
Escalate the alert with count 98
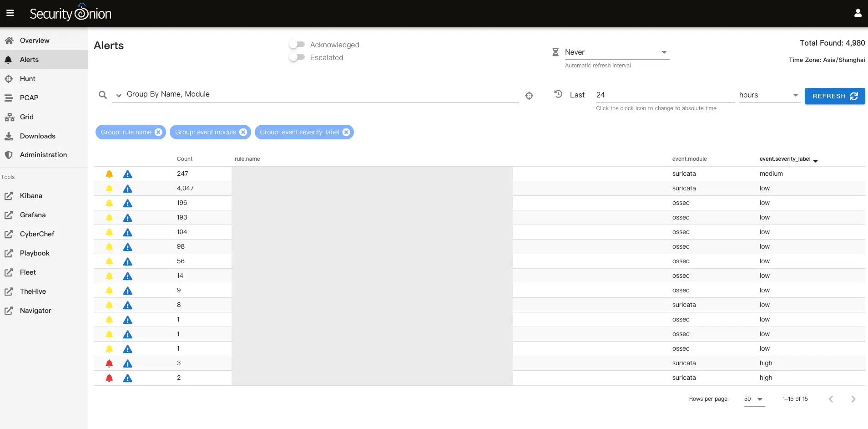click(x=128, y=247)
